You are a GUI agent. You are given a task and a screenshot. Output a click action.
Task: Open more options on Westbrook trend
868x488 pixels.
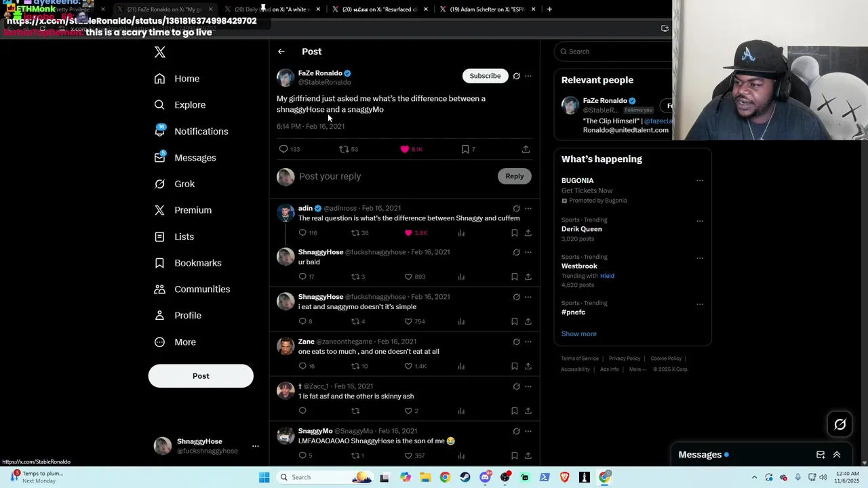click(700, 258)
